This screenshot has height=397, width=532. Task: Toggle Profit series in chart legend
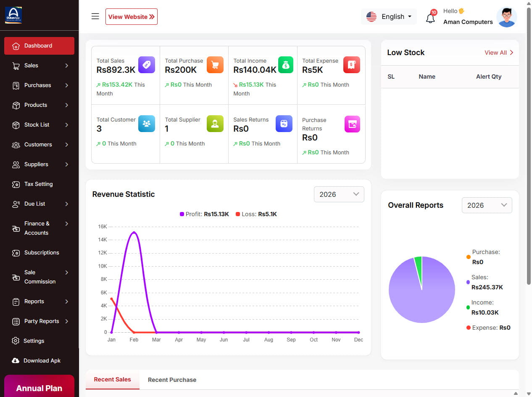(204, 214)
